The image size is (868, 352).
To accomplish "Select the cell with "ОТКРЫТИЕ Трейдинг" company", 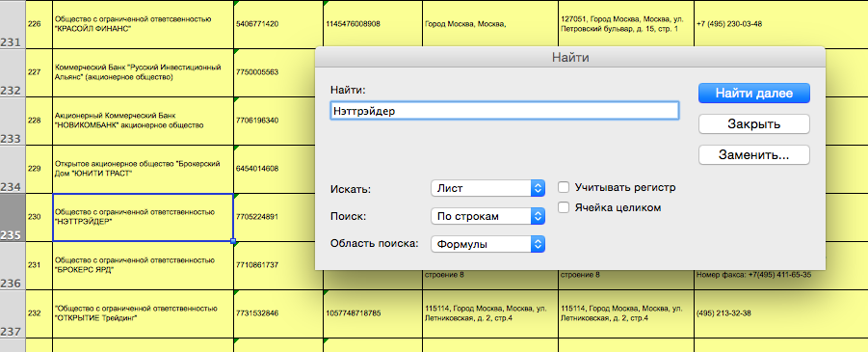I will 143,314.
